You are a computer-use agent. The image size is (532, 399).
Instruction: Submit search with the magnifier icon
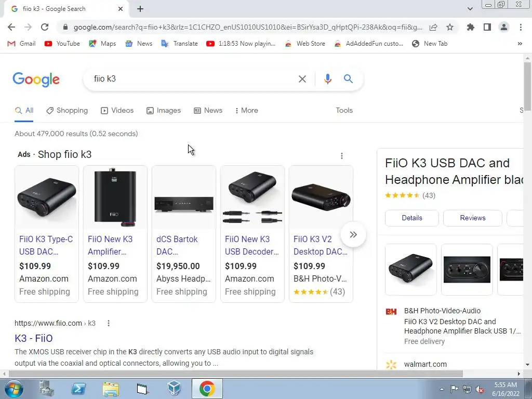(x=348, y=79)
